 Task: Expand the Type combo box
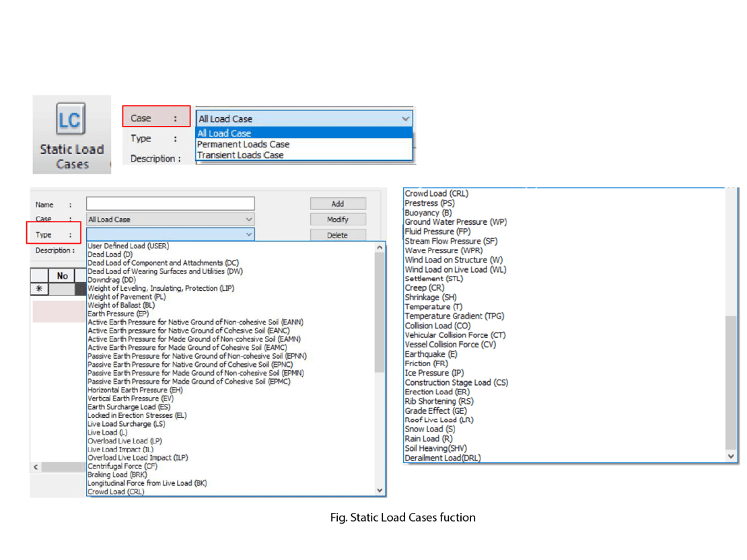249,234
